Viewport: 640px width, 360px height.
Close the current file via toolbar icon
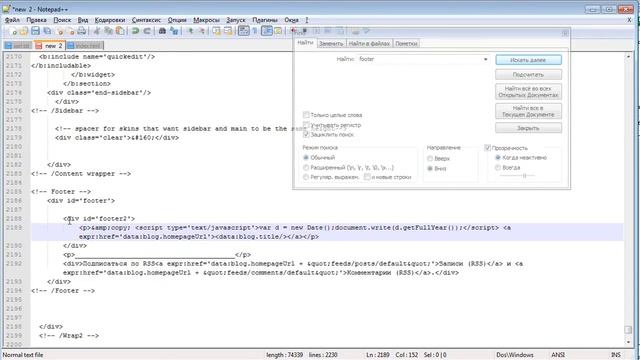pyautogui.click(x=60, y=31)
